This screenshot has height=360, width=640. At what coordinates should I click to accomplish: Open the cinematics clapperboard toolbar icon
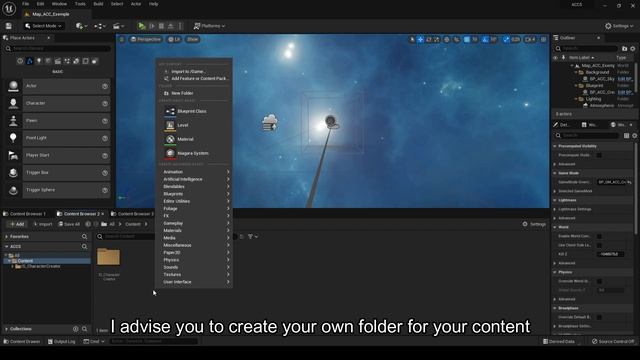click(118, 26)
